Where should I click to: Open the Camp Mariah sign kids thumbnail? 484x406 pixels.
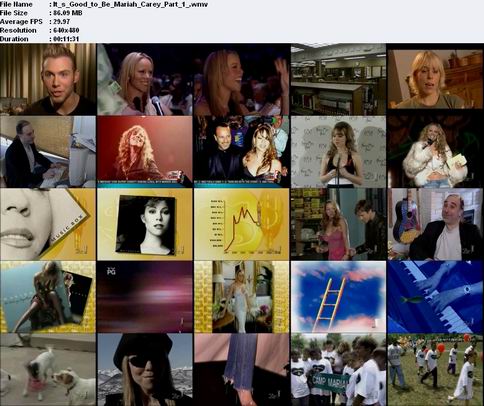coord(338,370)
